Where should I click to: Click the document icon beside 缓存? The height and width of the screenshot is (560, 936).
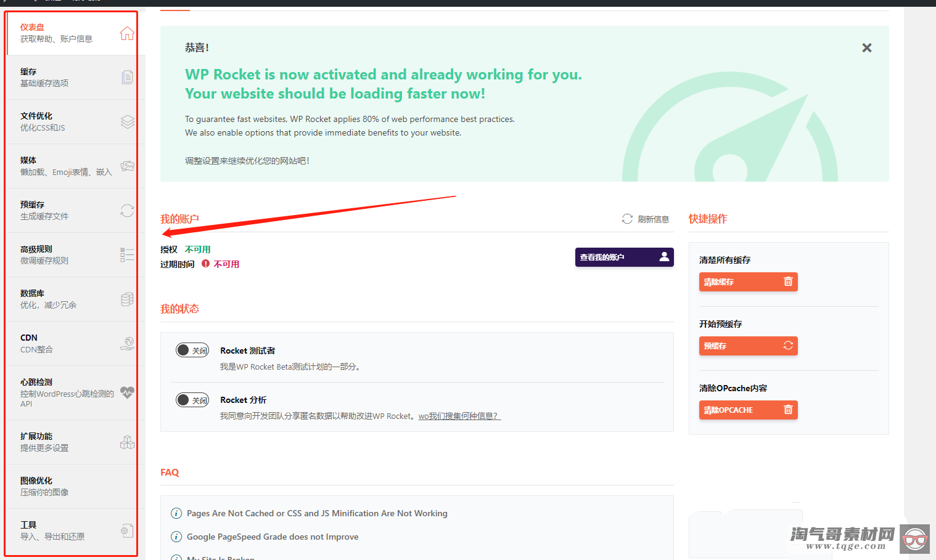pyautogui.click(x=127, y=77)
